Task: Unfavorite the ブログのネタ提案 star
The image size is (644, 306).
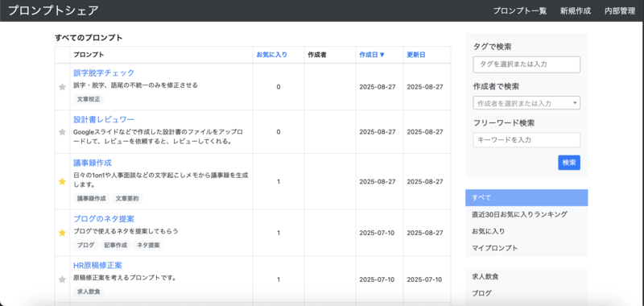Action: click(x=62, y=233)
